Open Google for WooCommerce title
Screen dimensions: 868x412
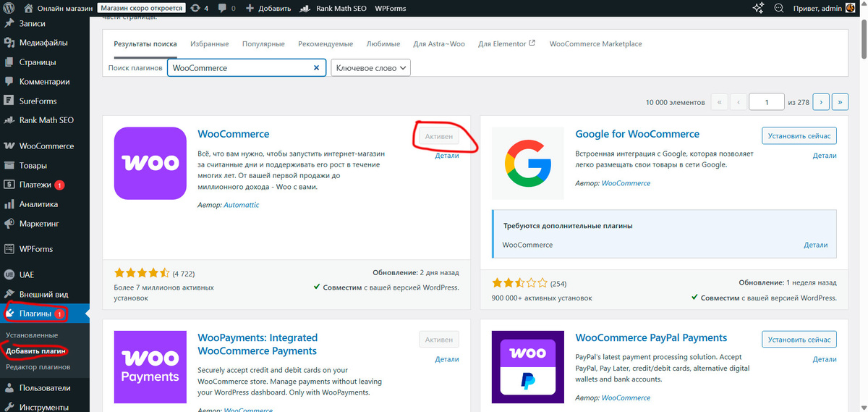click(x=637, y=134)
